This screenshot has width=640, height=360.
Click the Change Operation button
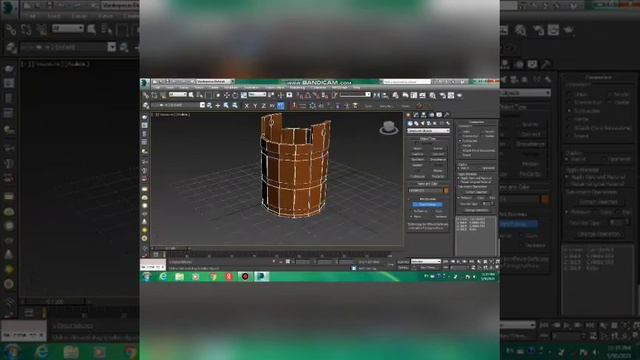pyautogui.click(x=477, y=210)
